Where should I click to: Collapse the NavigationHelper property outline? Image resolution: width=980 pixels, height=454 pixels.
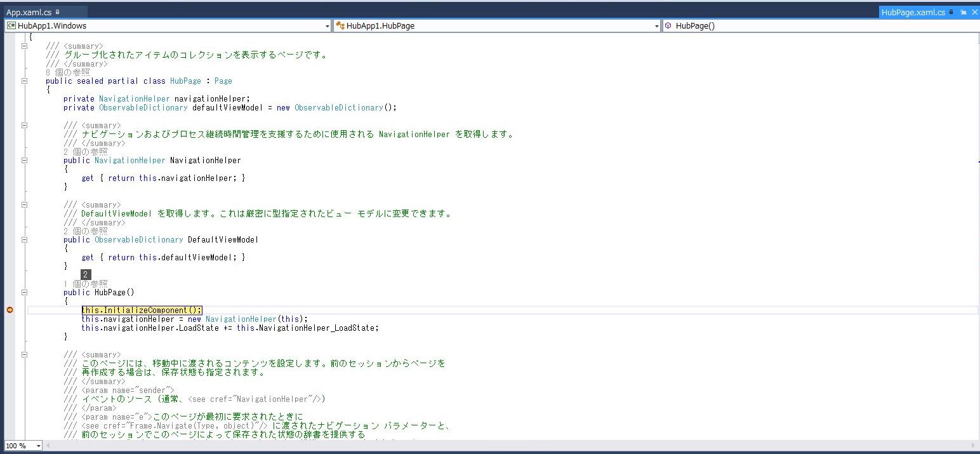pos(24,161)
